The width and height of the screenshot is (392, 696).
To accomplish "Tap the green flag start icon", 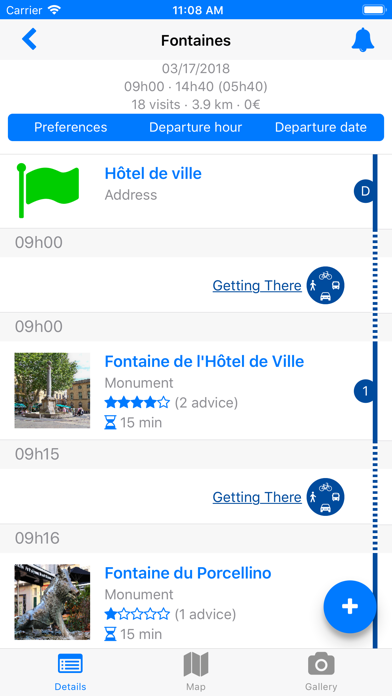I will (48, 191).
